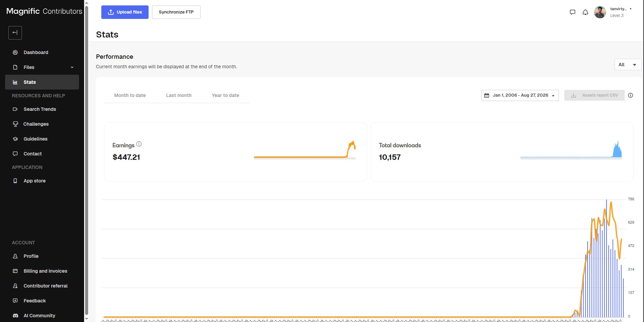Click the Upload files button

[125, 12]
